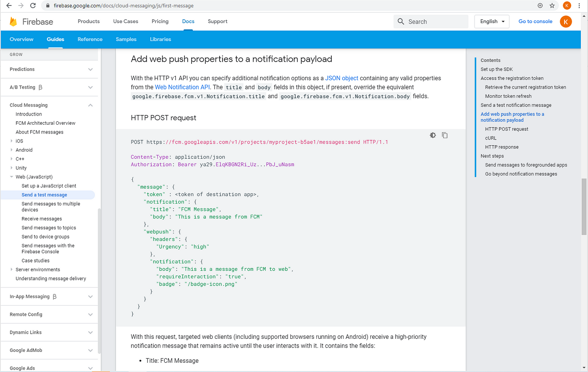Jump to Access the registration token
The image size is (588, 372).
coord(512,78)
